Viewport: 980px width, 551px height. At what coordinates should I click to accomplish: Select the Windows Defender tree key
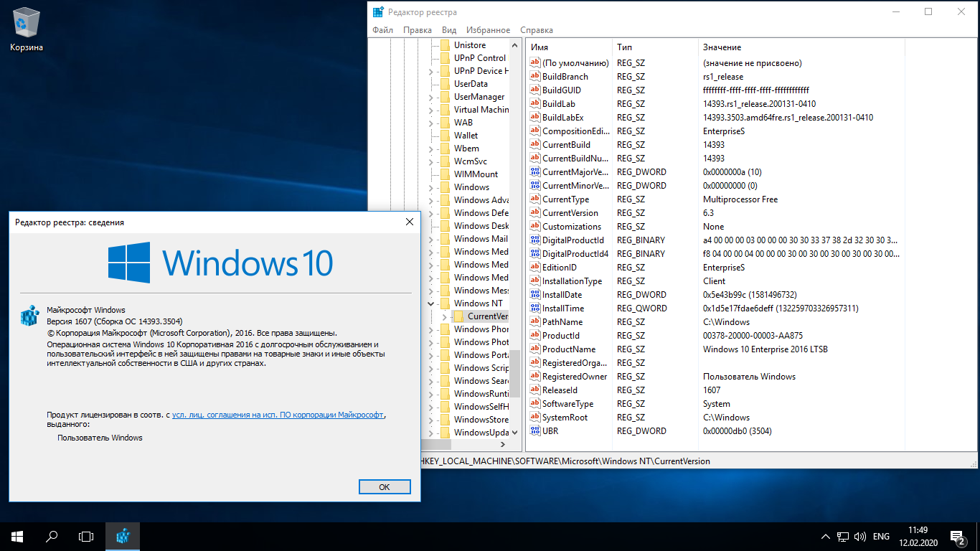tap(481, 213)
